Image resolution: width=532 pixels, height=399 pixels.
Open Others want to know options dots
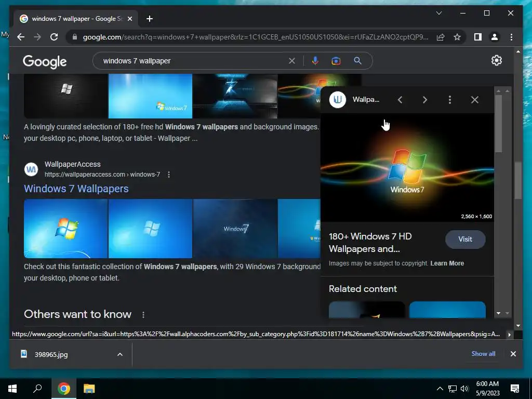point(143,315)
